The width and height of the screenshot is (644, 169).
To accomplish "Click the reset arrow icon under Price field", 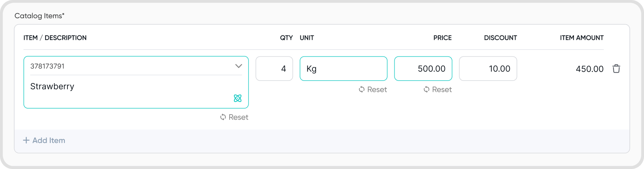I will (x=426, y=90).
